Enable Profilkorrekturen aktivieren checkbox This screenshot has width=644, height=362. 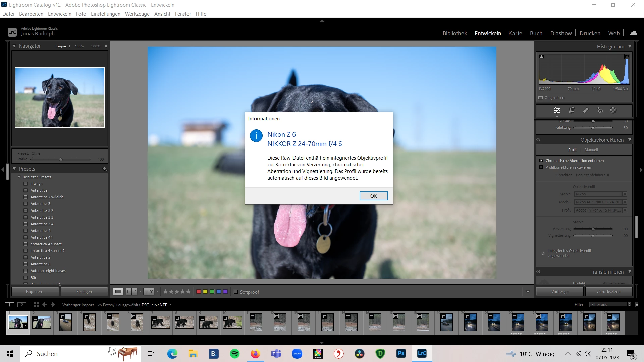point(541,167)
